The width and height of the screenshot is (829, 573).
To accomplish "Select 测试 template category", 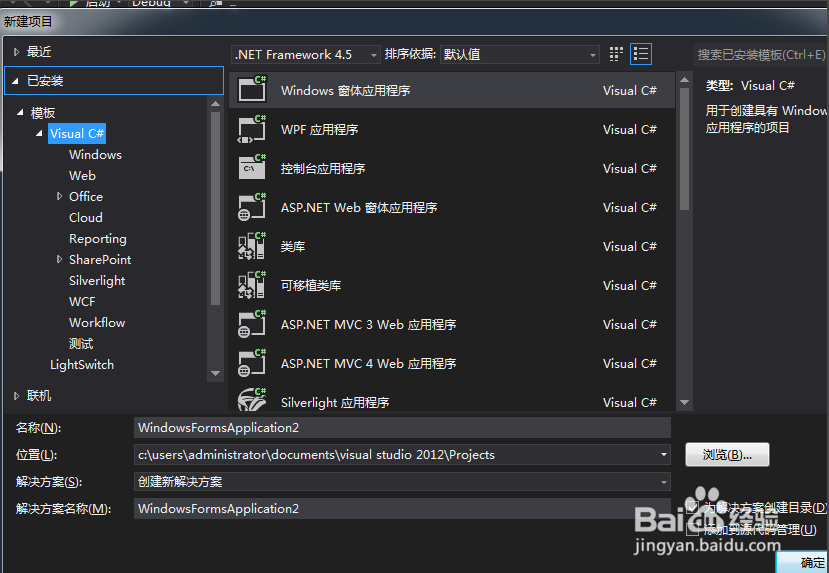I will click(81, 344).
